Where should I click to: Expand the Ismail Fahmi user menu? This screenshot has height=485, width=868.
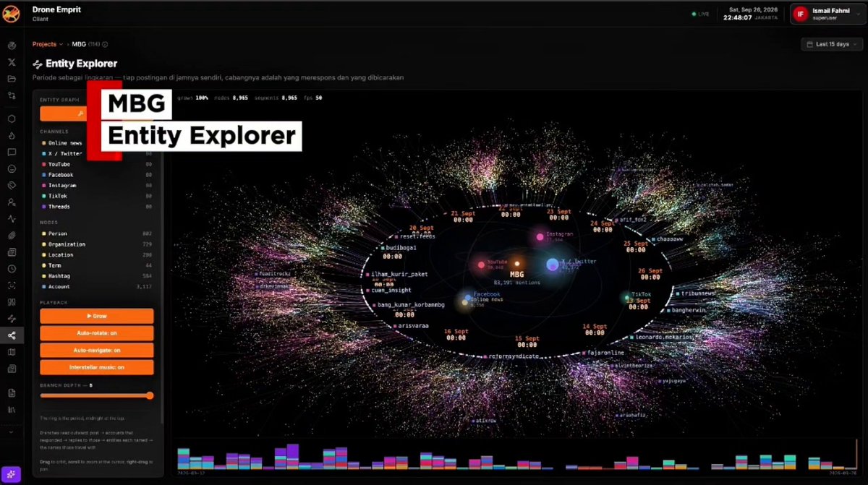[x=828, y=14]
